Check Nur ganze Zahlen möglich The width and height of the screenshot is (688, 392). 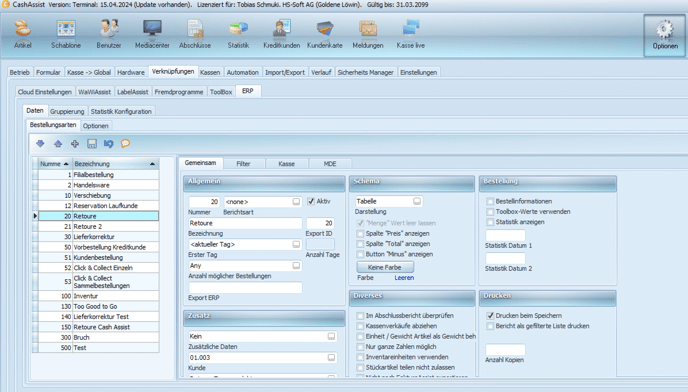coord(360,347)
